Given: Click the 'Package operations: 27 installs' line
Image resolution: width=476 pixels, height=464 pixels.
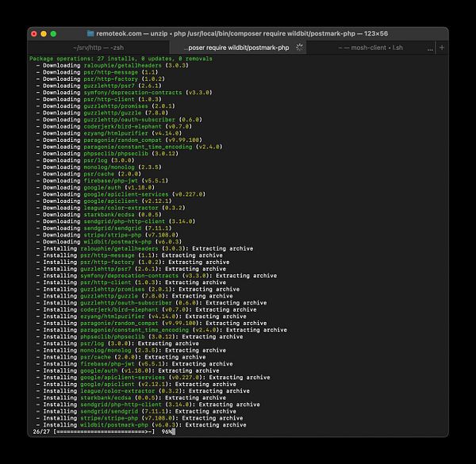Looking at the screenshot, I should click(121, 59).
